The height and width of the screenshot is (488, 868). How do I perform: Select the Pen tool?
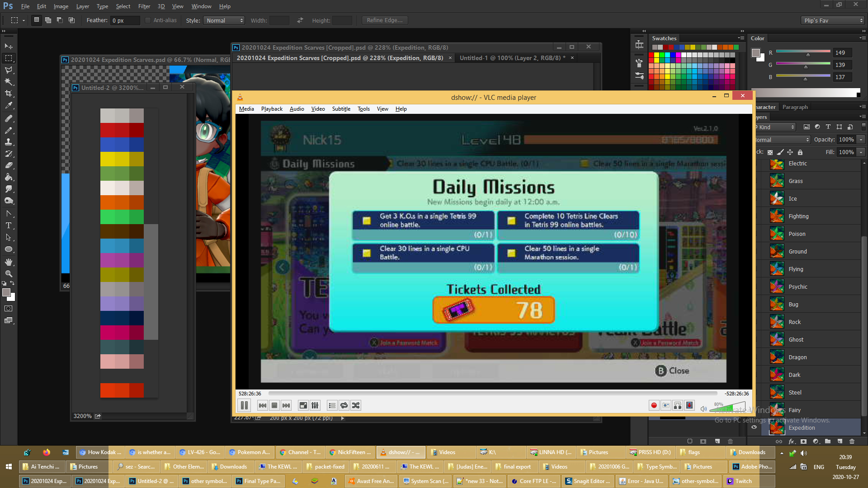click(x=9, y=213)
